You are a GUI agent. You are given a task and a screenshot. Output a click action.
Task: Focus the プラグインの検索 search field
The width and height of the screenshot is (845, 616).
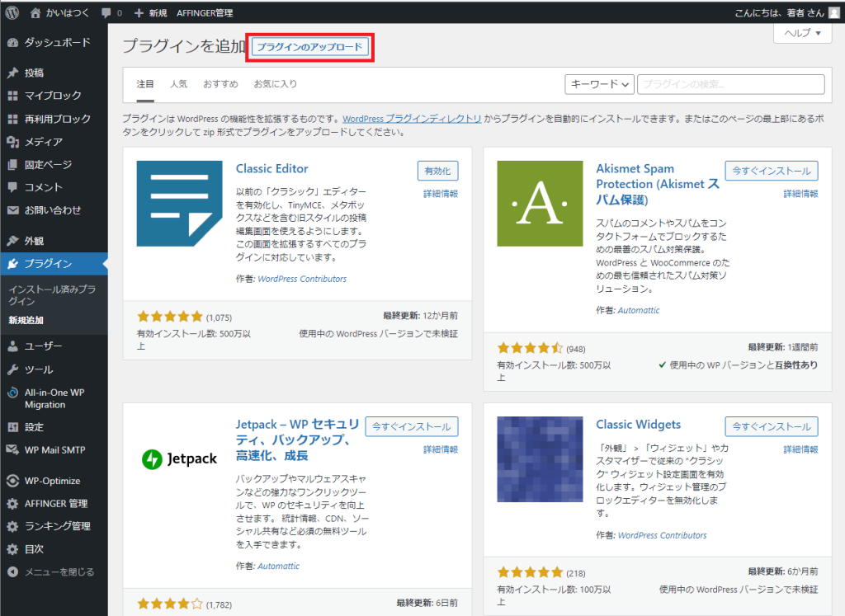tap(731, 84)
